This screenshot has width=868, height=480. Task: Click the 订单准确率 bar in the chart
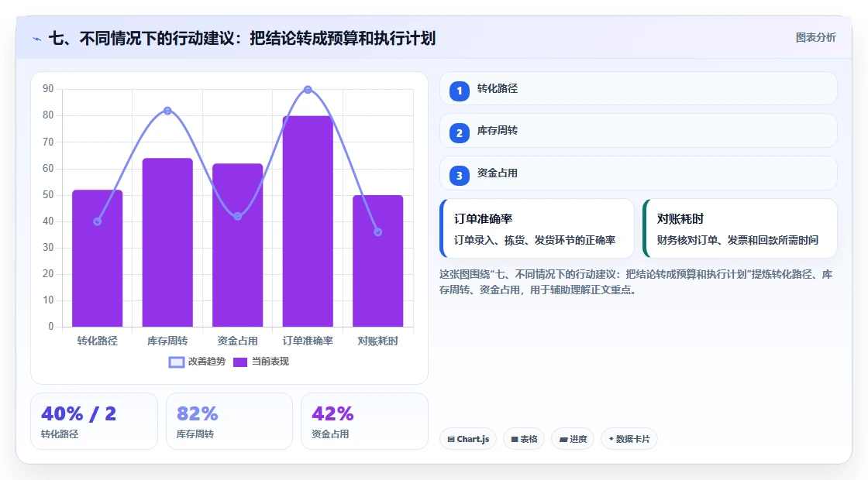coord(308,221)
